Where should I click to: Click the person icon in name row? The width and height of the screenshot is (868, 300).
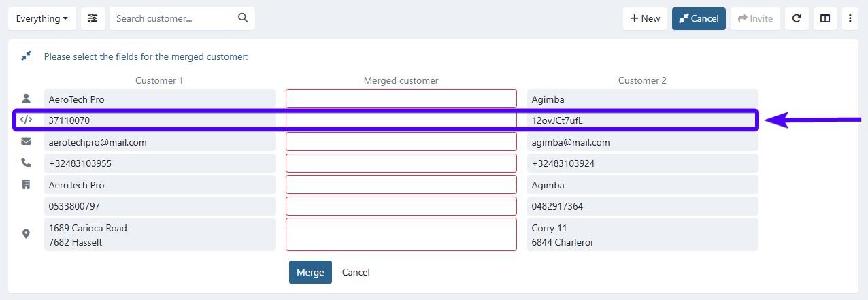pos(26,99)
